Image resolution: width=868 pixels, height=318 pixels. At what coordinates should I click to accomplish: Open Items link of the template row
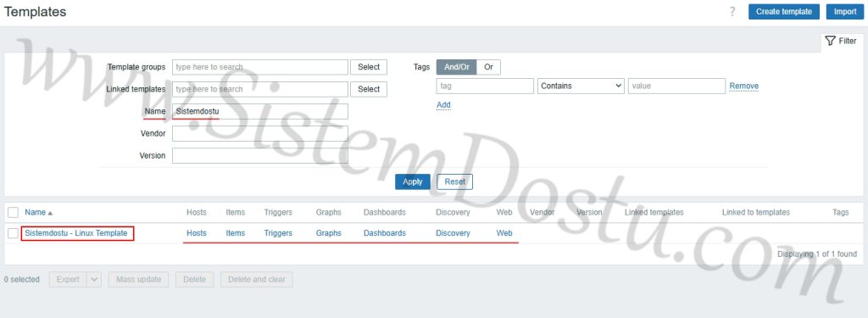pyautogui.click(x=236, y=233)
